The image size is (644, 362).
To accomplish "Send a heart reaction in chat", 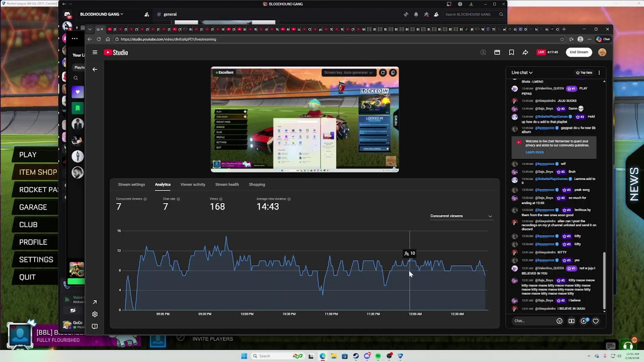I will point(596,321).
